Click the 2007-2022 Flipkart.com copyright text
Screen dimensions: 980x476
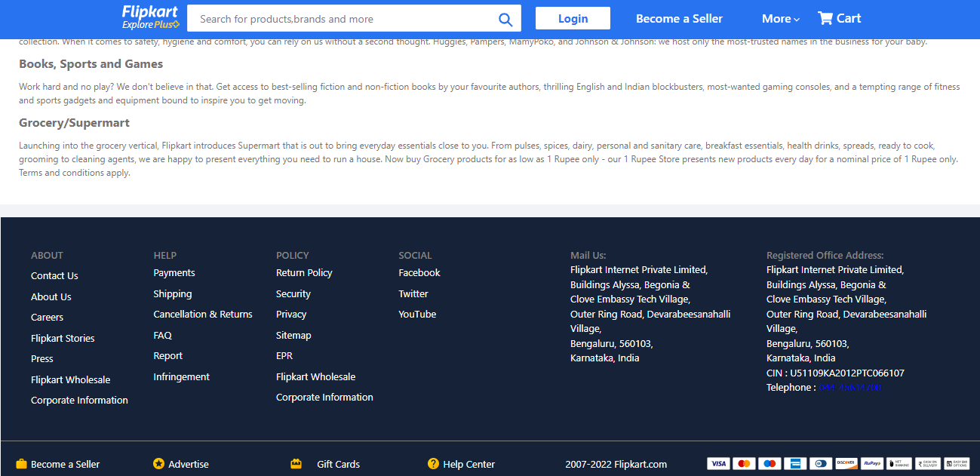pyautogui.click(x=616, y=465)
